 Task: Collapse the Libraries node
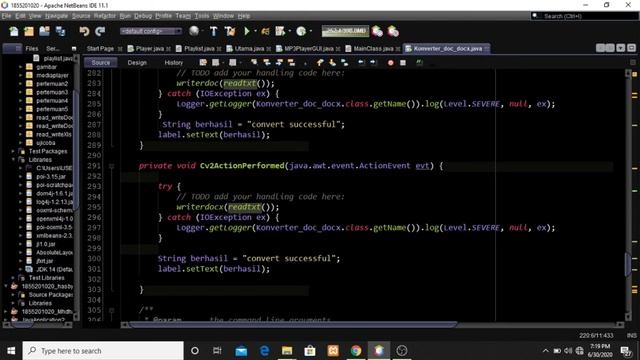coord(13,160)
